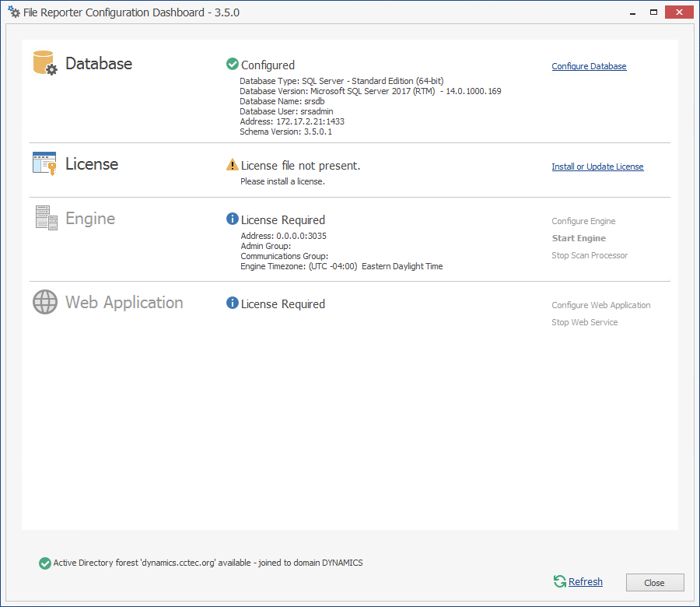The width and height of the screenshot is (700, 607).
Task: Open Install or Update License link
Action: pyautogui.click(x=597, y=167)
